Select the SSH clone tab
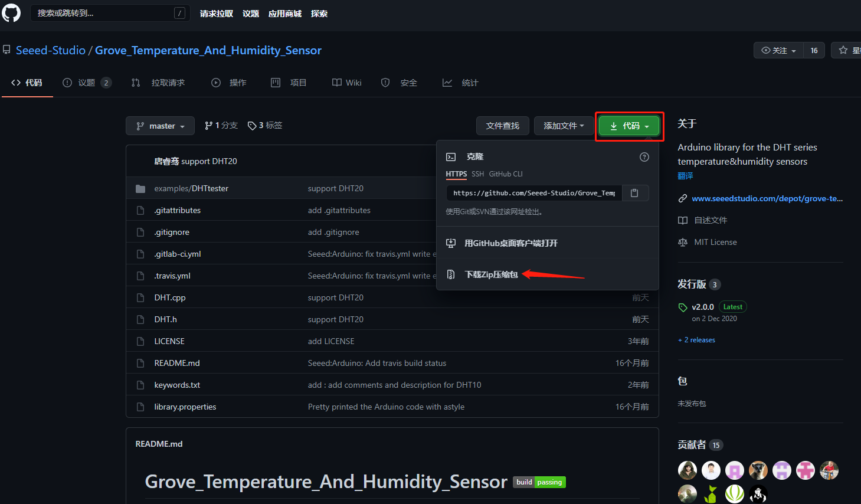 [x=478, y=174]
